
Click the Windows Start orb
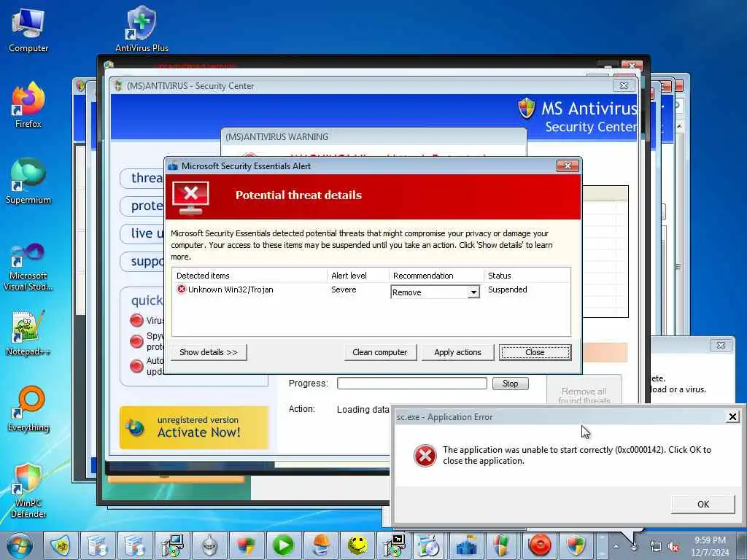click(20, 545)
